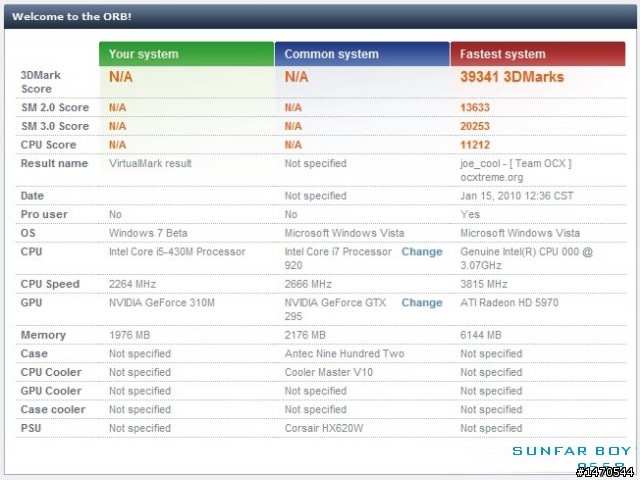Screen dimensions: 640x480
Task: Select the Fastest system column header
Action: pos(538,54)
